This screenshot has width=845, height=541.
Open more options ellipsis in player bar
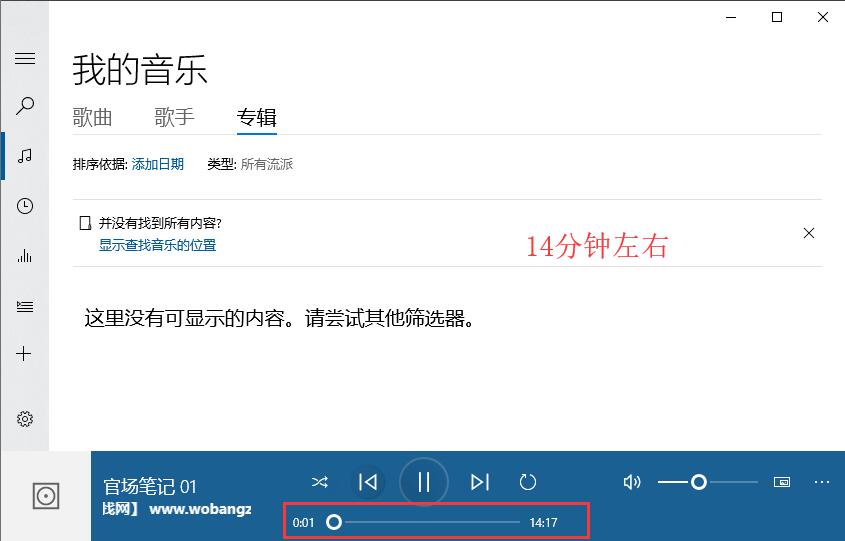(822, 482)
